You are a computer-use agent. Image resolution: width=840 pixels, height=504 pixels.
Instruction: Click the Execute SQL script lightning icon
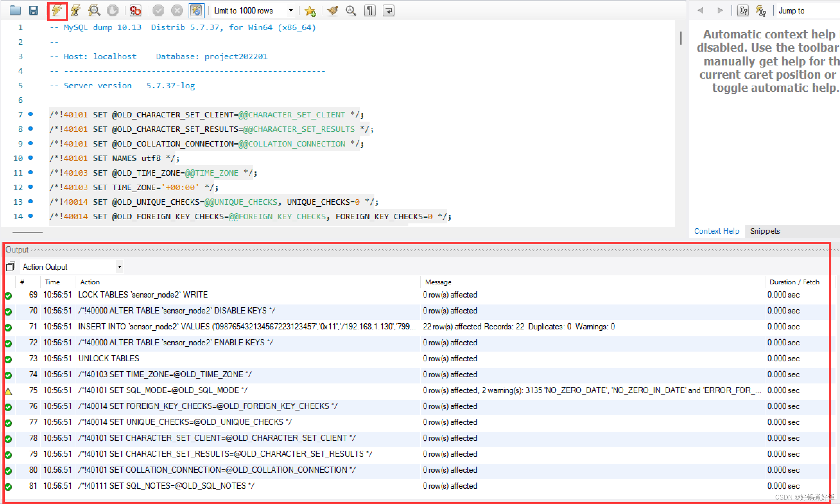click(57, 11)
